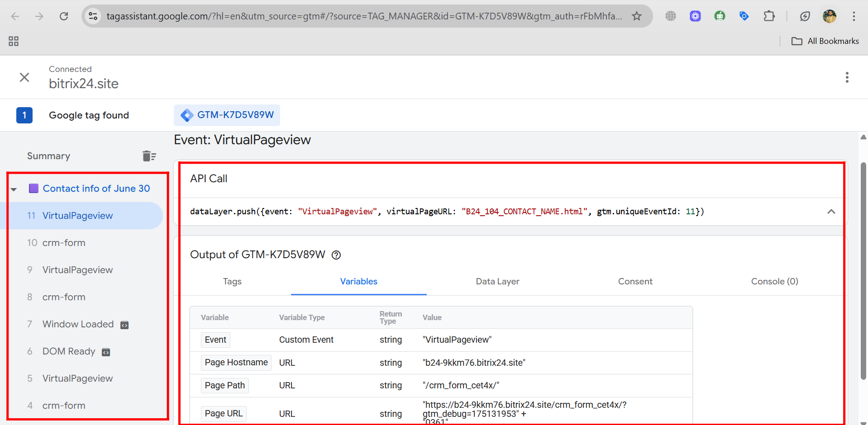Open site information icon in address bar
This screenshot has width=868, height=425.
(x=93, y=16)
